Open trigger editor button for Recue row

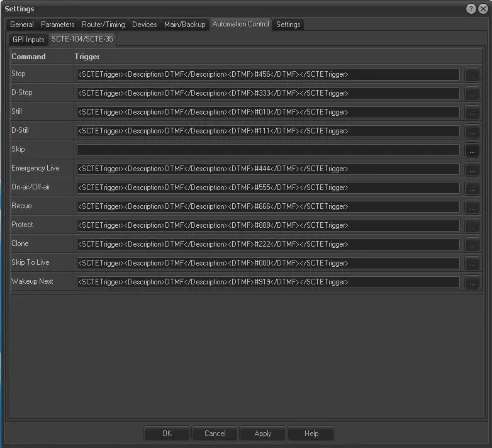(x=472, y=206)
